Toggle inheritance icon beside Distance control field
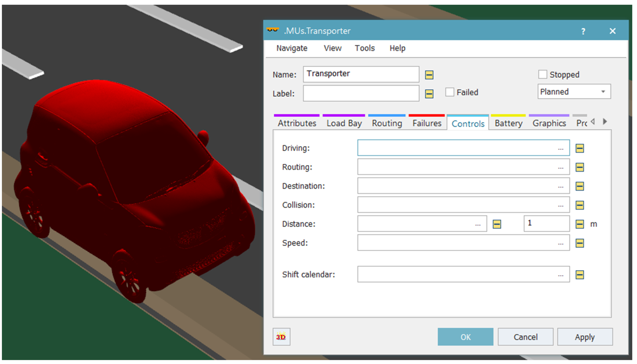The width and height of the screenshot is (637, 364). 496,224
